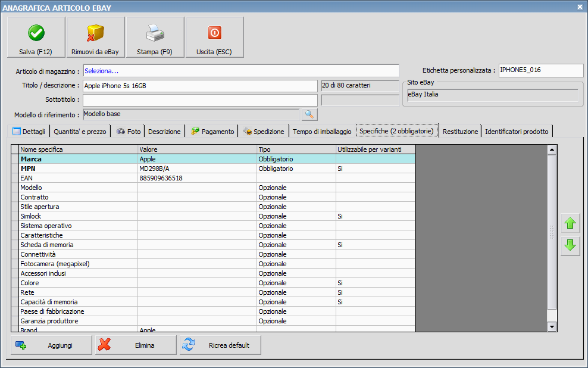Click the Sito eBay field showing eBay Italia
Image resolution: width=588 pixels, height=368 pixels.
pyautogui.click(x=493, y=95)
